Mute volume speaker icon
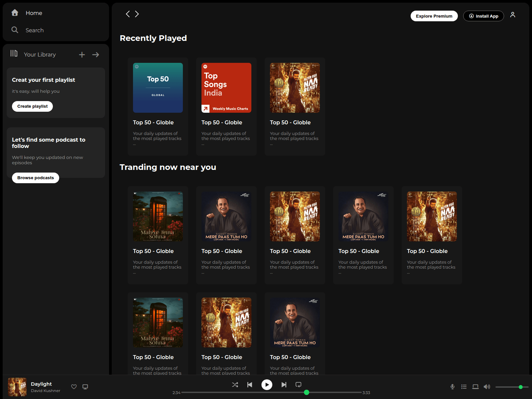Image resolution: width=532 pixels, height=399 pixels. click(x=487, y=387)
